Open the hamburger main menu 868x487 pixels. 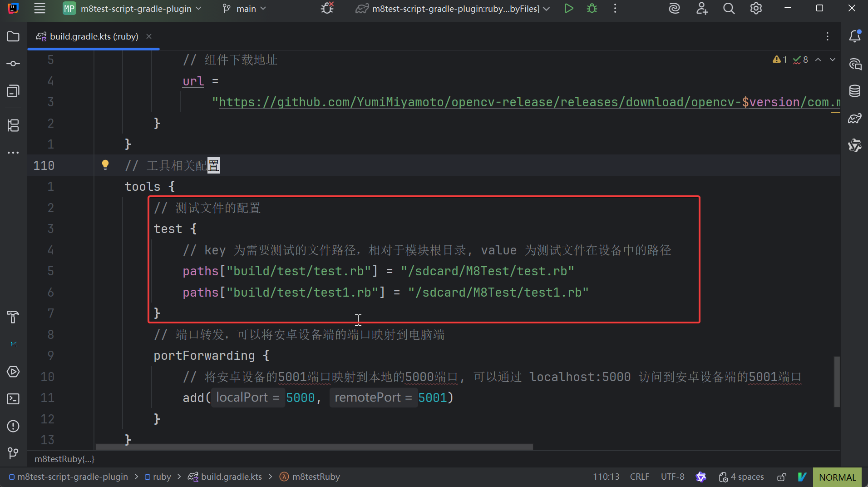point(40,9)
